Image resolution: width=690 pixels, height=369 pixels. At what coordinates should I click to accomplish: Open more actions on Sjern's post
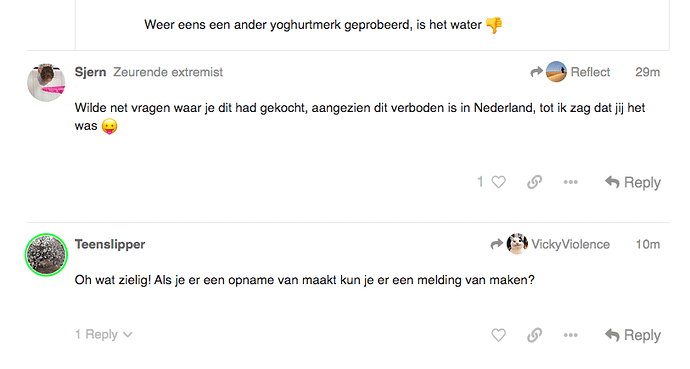pos(570,182)
